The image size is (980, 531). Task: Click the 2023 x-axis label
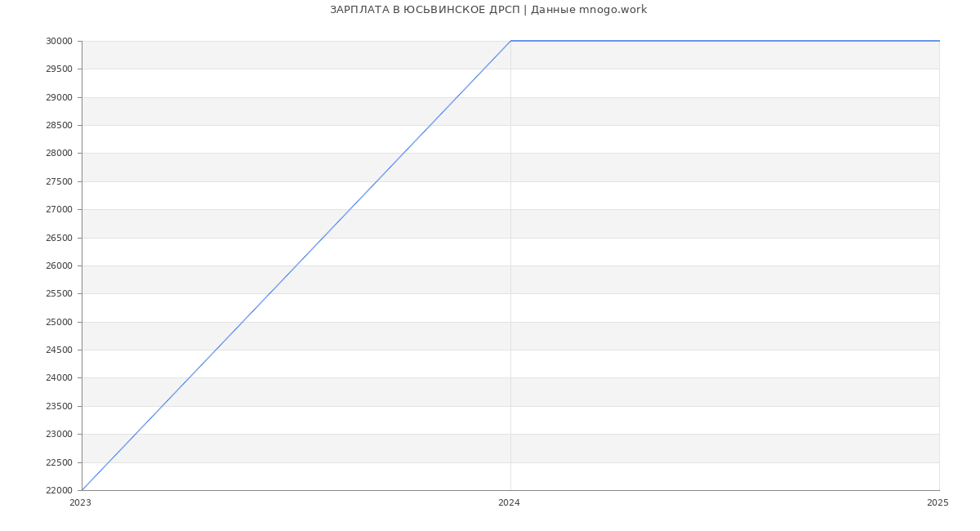pos(80,503)
